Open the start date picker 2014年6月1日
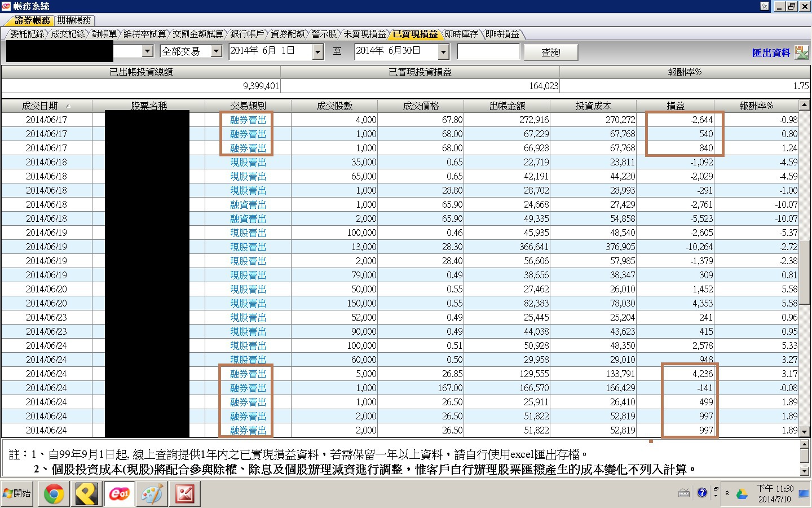Viewport: 812px width, 508px height. tap(318, 52)
